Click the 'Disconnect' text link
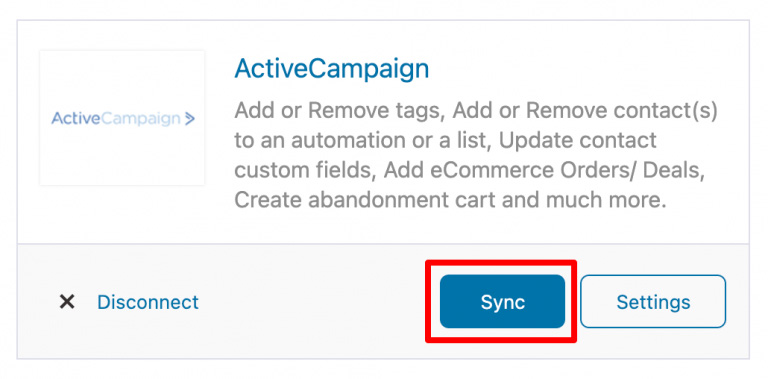Viewport: 768px width, 379px height. (148, 302)
